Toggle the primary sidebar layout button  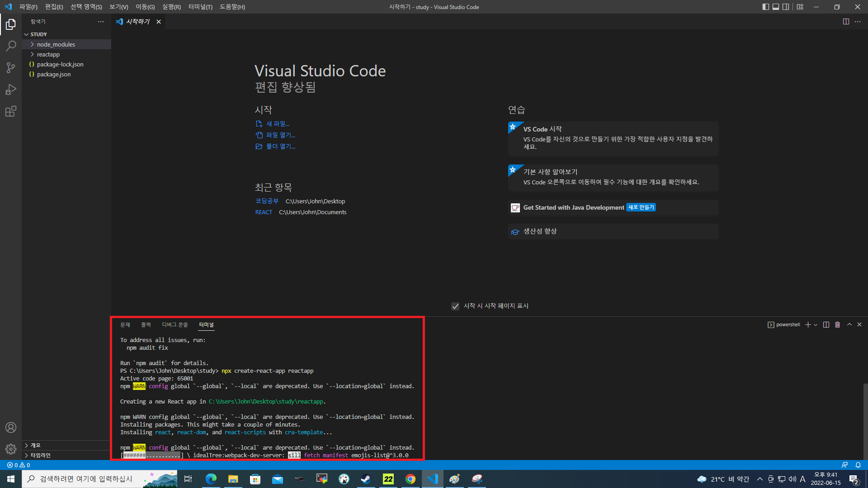(x=765, y=7)
